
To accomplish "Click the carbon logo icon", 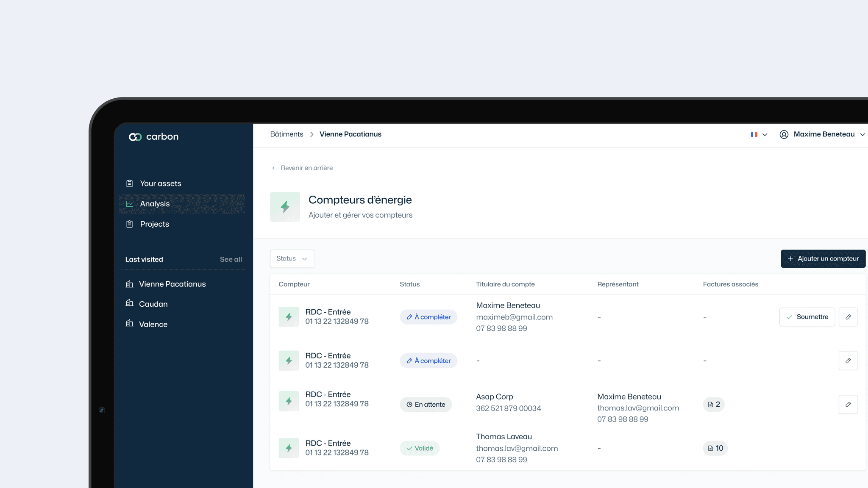I will pyautogui.click(x=135, y=137).
